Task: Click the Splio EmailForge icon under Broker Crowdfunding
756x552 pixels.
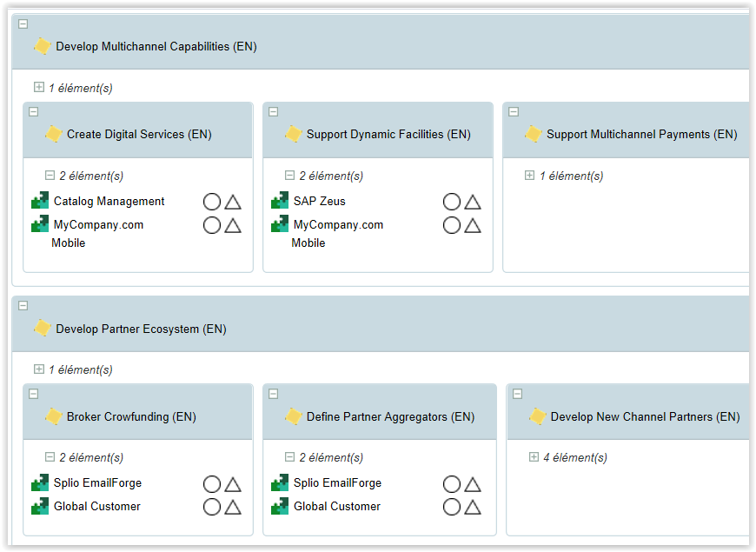Action: (x=40, y=482)
